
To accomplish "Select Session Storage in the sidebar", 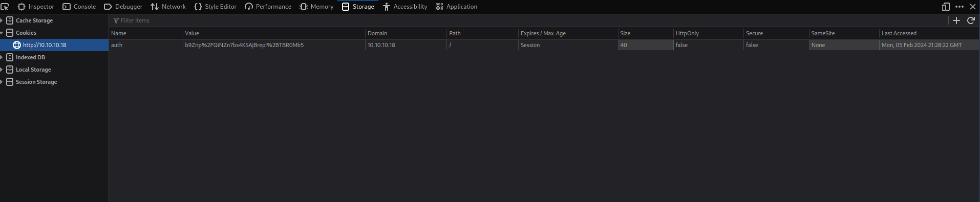I will click(x=36, y=82).
